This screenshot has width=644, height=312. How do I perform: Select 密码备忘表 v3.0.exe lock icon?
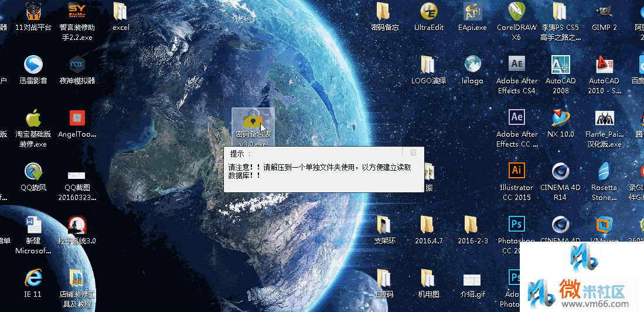(x=253, y=128)
